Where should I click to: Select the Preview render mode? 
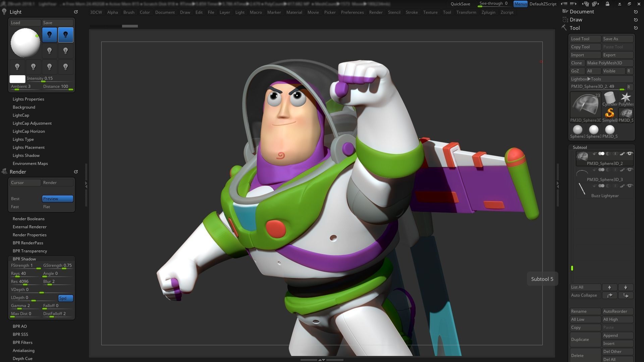click(x=58, y=199)
